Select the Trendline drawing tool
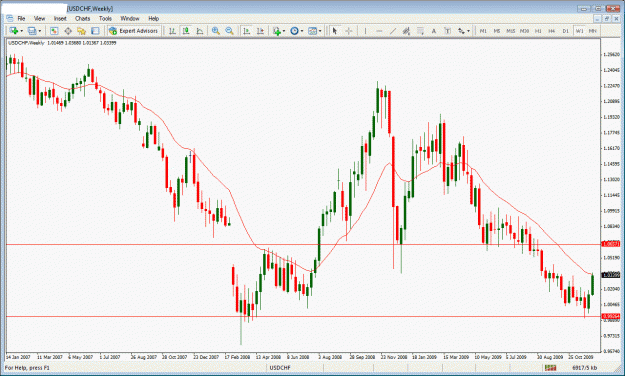The width and height of the screenshot is (625, 376). click(x=393, y=31)
